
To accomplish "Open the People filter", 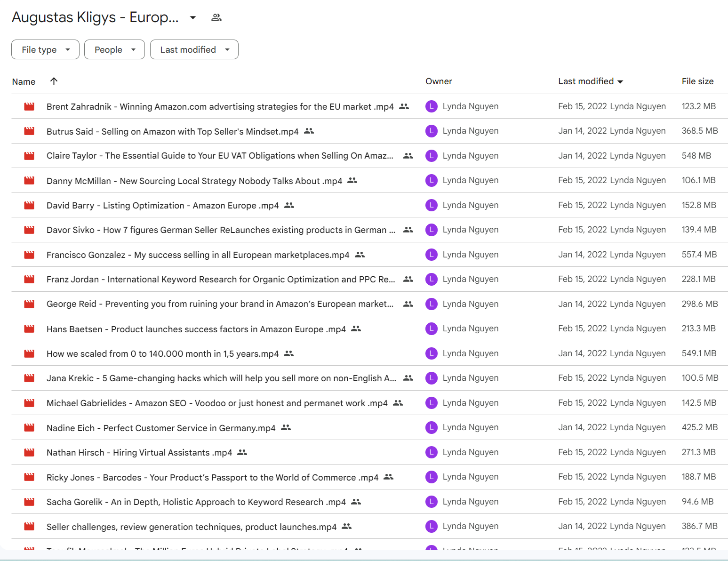I will (x=115, y=49).
